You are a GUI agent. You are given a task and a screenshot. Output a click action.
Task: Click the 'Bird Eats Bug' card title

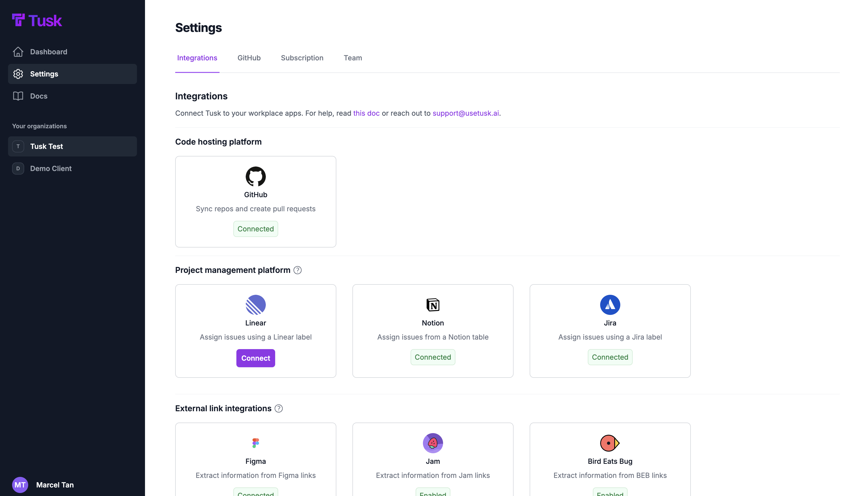[x=610, y=461]
